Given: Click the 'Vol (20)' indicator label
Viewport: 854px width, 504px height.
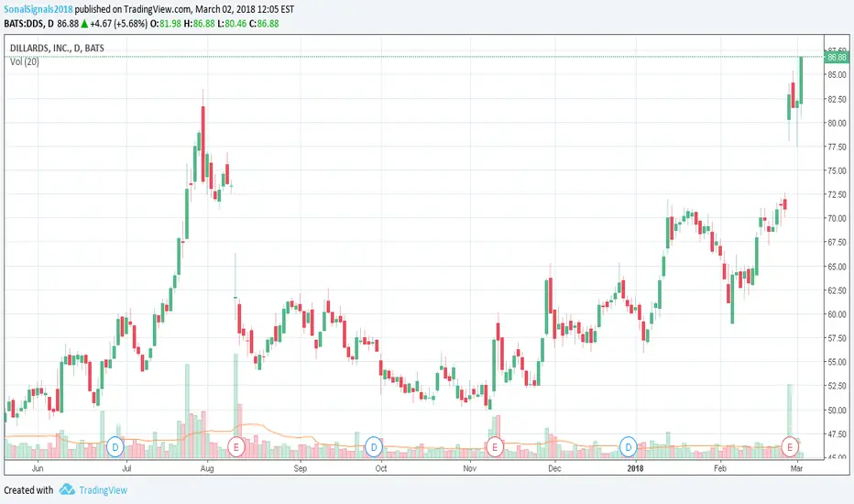Looking at the screenshot, I should [x=25, y=61].
